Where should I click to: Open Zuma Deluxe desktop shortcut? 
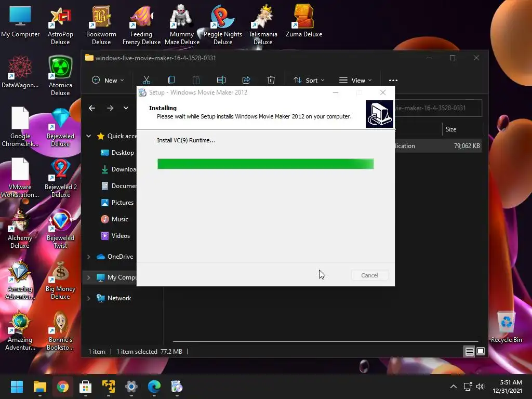(303, 21)
